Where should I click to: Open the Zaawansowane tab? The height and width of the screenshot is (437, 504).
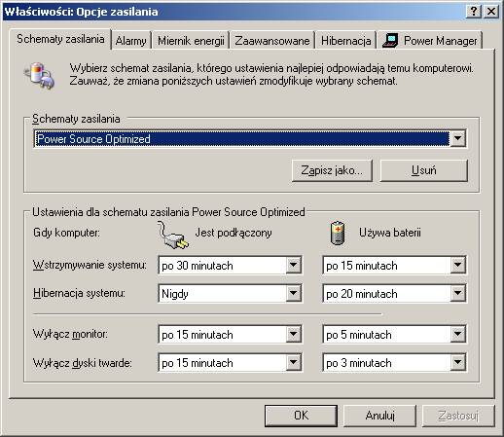click(272, 41)
